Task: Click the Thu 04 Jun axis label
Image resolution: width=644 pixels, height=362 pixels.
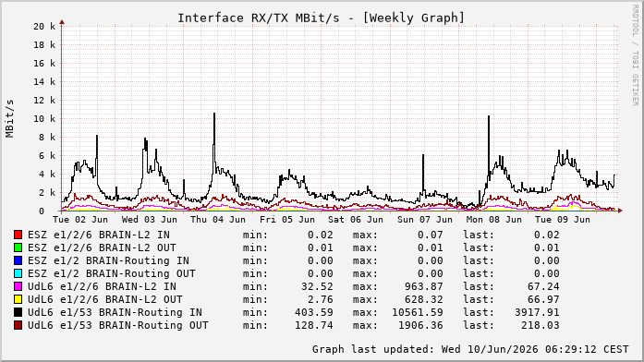Action: pyautogui.click(x=218, y=220)
